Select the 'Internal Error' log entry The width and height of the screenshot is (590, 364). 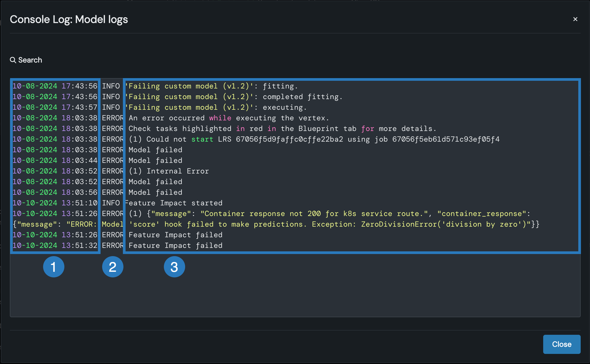pyautogui.click(x=169, y=171)
